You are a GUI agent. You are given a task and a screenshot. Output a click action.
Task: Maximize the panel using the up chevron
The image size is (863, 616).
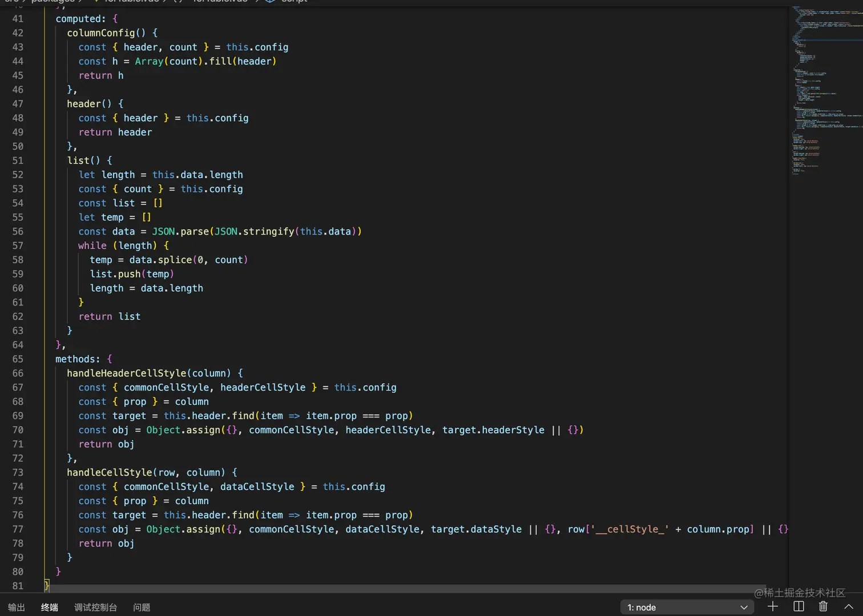pyautogui.click(x=849, y=606)
